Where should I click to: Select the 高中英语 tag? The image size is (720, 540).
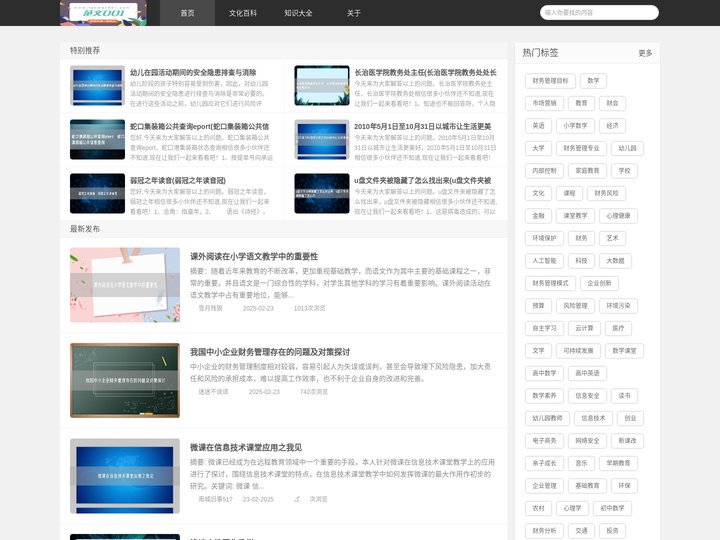[x=587, y=373]
